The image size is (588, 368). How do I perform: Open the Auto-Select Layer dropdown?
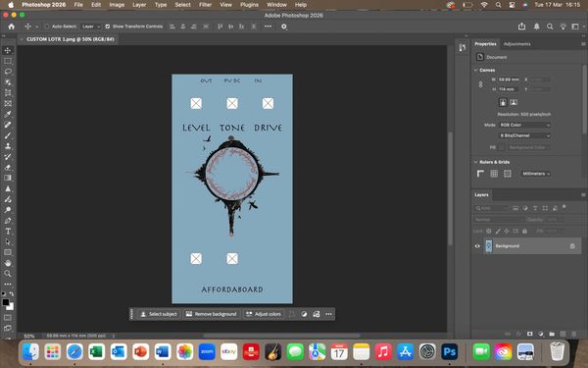click(91, 26)
